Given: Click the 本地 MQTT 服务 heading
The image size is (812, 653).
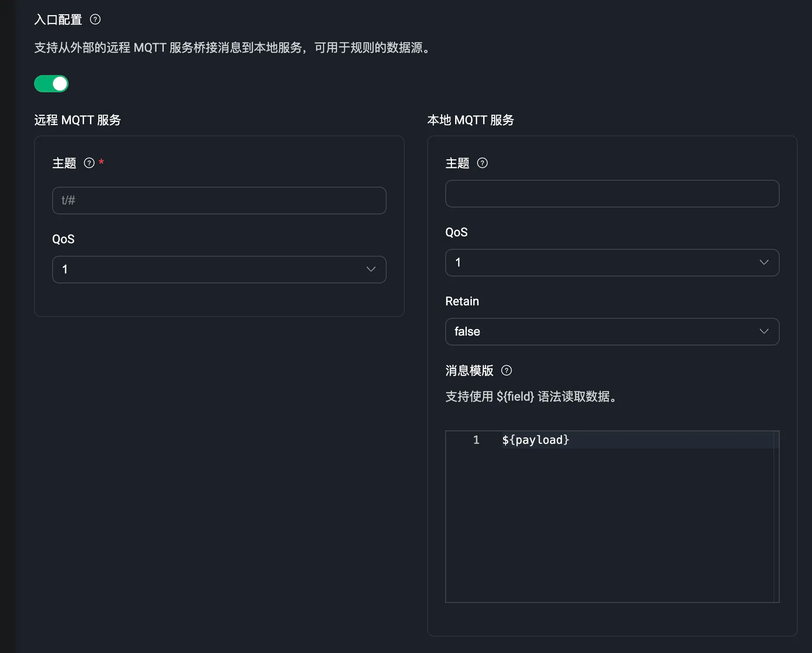Looking at the screenshot, I should point(471,120).
